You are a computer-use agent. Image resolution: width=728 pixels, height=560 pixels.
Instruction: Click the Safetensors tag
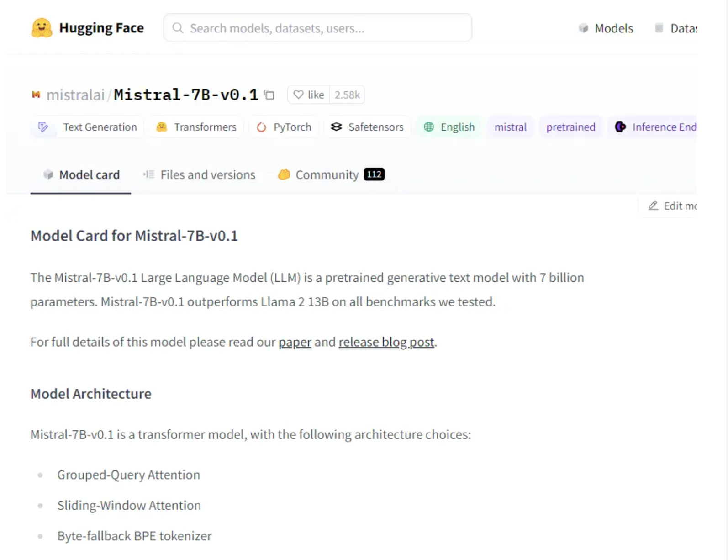tap(367, 127)
